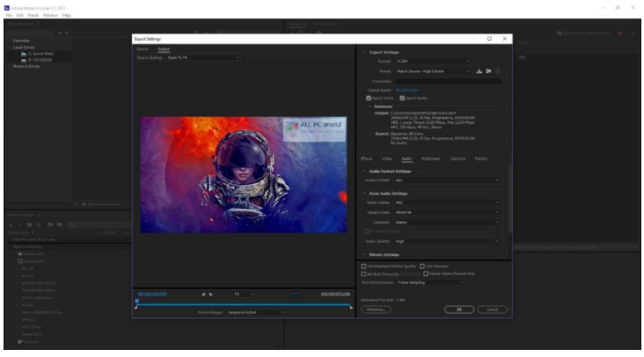The image size is (644, 357).
Task: Click the blue aspect ratio correction icon
Action: tap(295, 294)
